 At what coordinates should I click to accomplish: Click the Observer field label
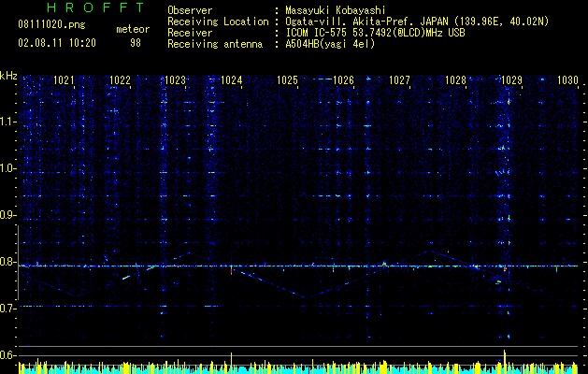[x=190, y=10]
